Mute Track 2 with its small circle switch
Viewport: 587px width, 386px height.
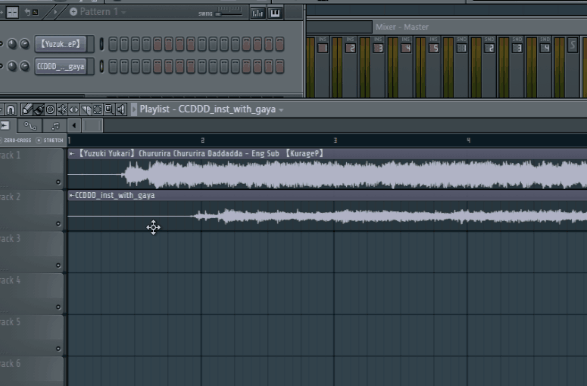coord(58,224)
